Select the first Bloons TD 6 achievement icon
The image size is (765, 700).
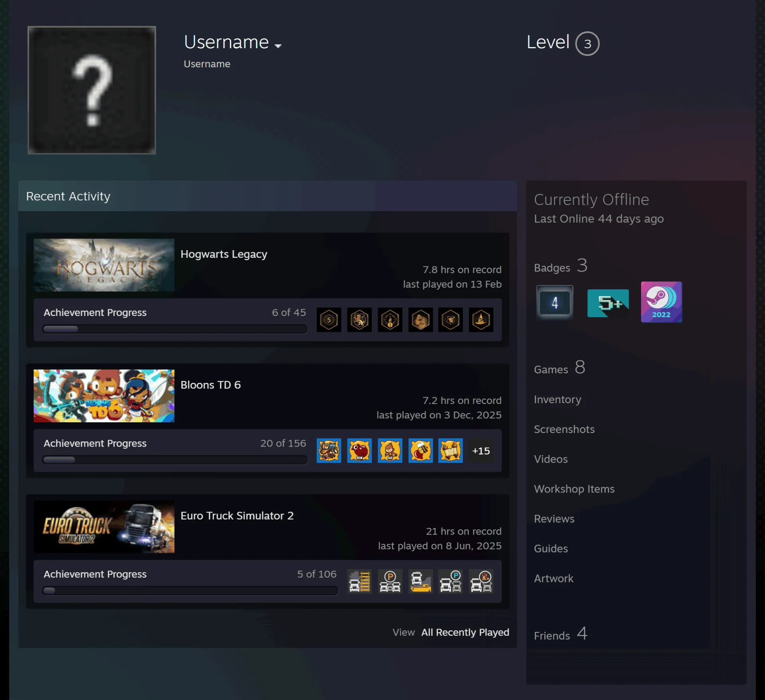point(329,451)
